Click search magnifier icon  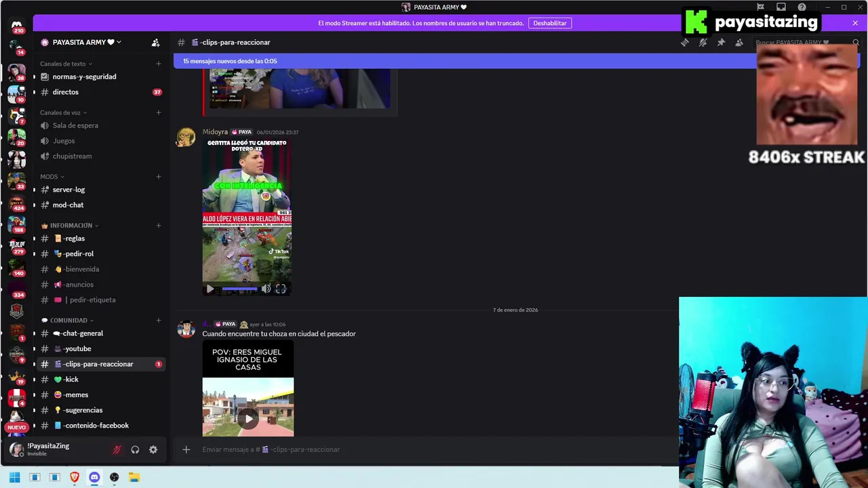(x=856, y=42)
